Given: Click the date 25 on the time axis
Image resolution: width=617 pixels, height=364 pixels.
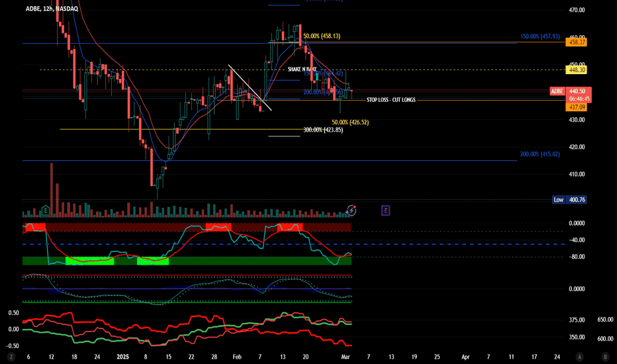Looking at the screenshot, I should coord(437,357).
